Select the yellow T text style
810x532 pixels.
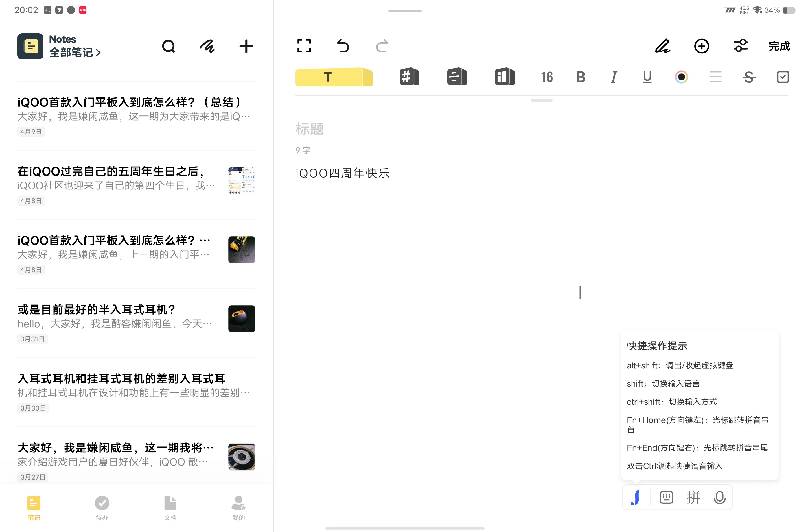(334, 77)
